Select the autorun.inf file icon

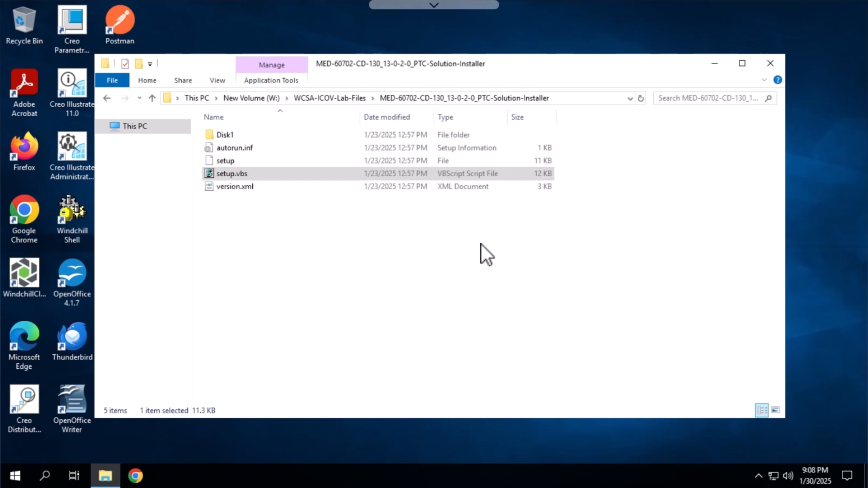coord(209,148)
